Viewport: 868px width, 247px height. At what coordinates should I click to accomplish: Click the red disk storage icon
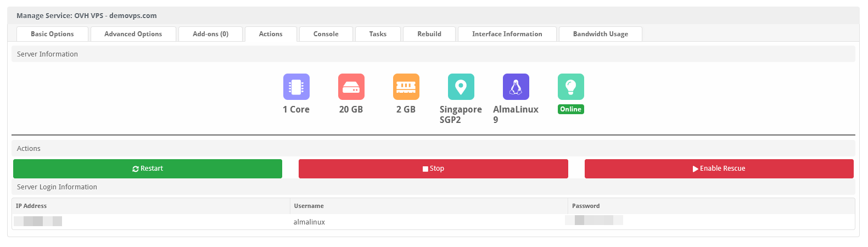pyautogui.click(x=351, y=87)
